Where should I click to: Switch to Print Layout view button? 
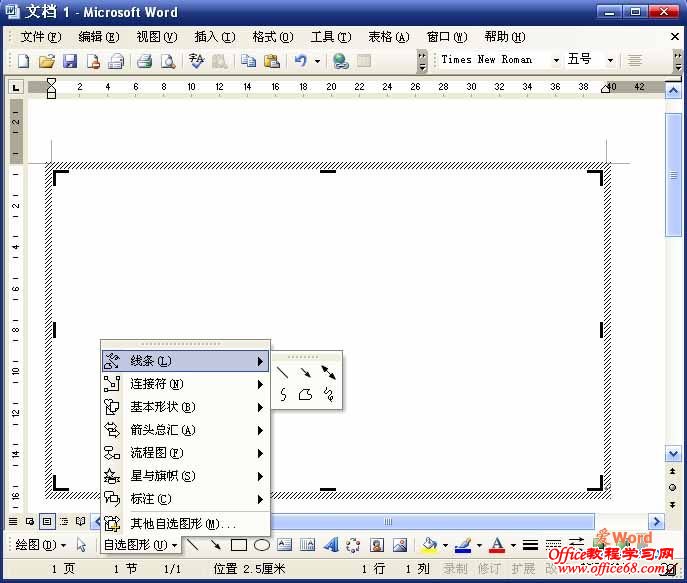pos(47,521)
